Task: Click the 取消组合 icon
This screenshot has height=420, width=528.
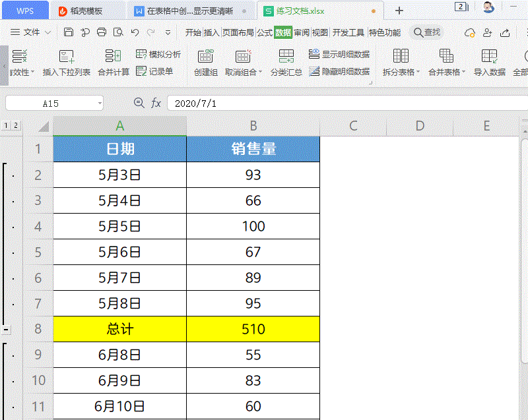Action: (x=243, y=56)
